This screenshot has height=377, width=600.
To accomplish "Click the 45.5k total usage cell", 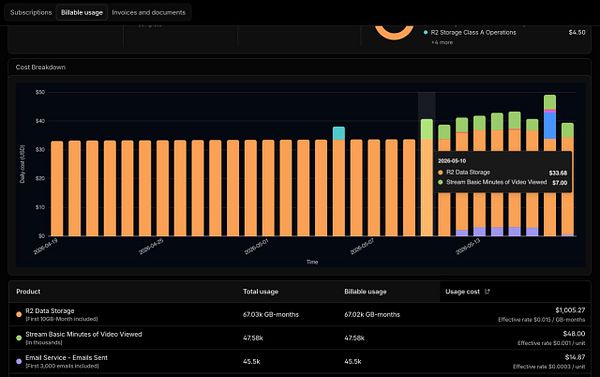I will click(x=252, y=361).
